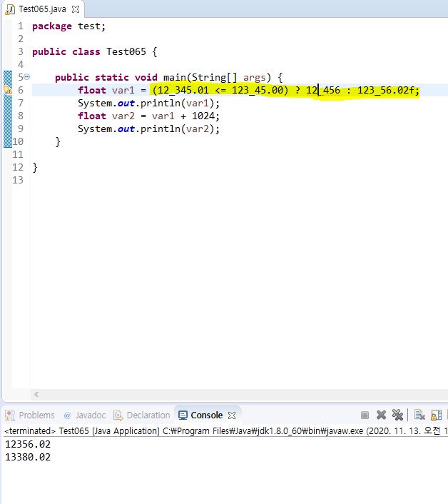Open the Problems view tab

click(30, 415)
